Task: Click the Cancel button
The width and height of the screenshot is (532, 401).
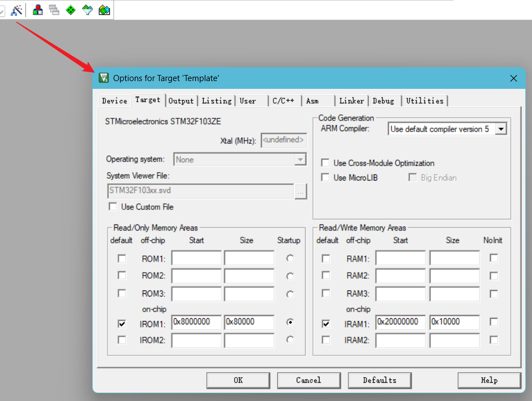Action: (x=309, y=380)
